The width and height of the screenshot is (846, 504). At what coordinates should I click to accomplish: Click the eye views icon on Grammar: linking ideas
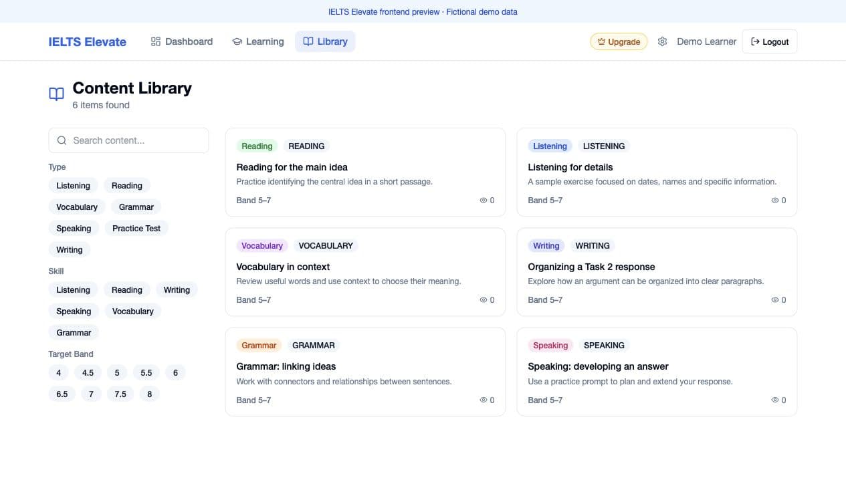(x=484, y=400)
